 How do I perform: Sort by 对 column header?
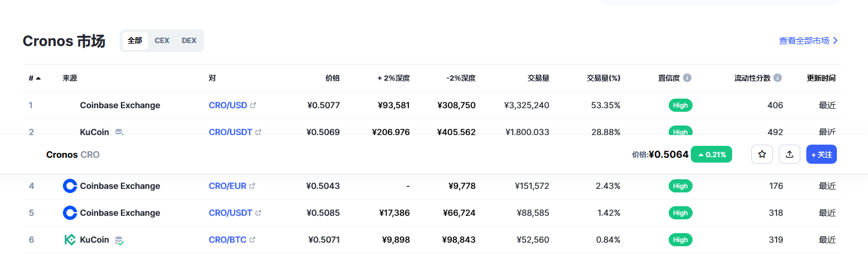[213, 78]
